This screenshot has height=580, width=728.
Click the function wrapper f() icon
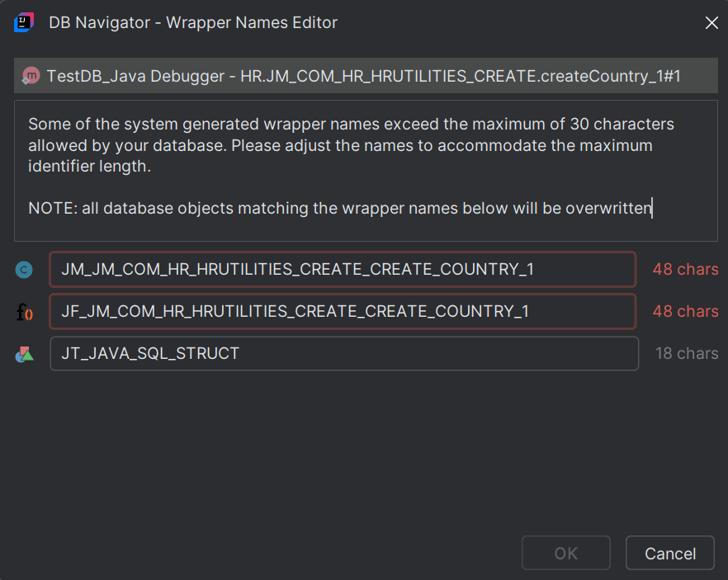pyautogui.click(x=24, y=311)
